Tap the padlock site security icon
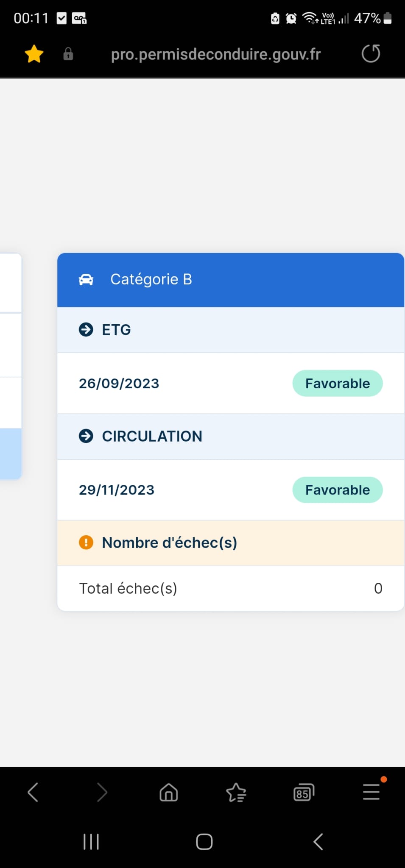Screen dimensions: 405x868 tap(68, 54)
